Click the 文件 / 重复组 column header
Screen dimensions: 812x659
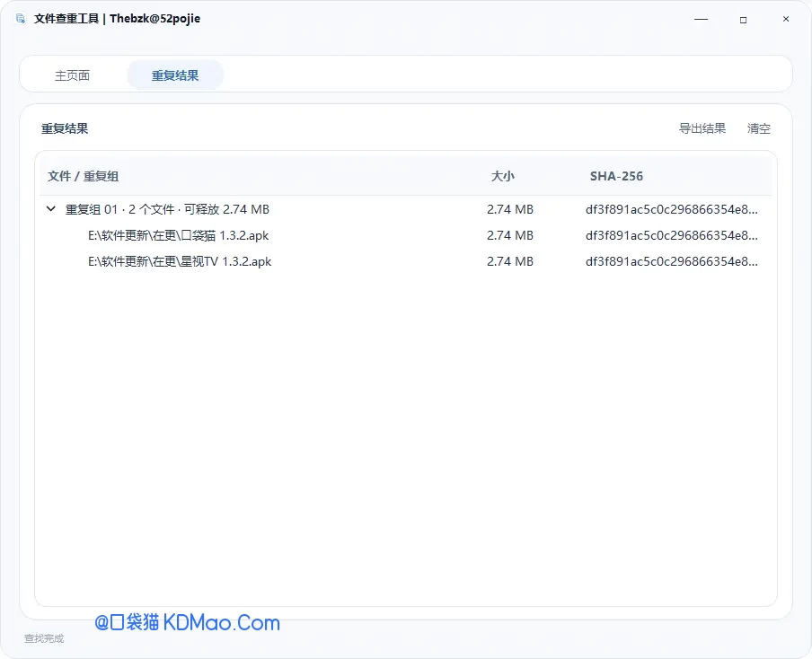tap(84, 176)
